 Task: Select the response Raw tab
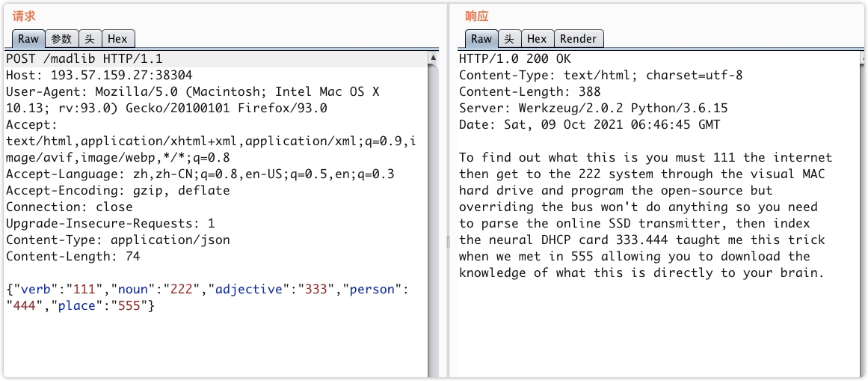coord(481,39)
